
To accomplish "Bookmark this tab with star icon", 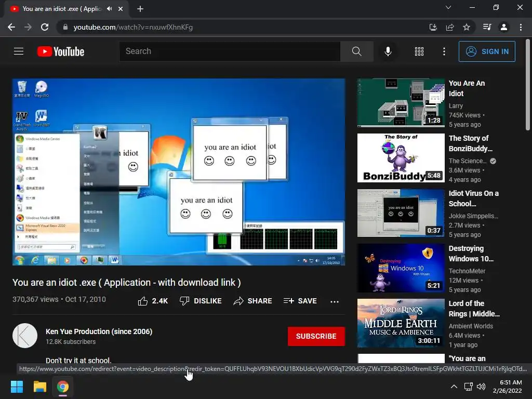I will 467,27.
